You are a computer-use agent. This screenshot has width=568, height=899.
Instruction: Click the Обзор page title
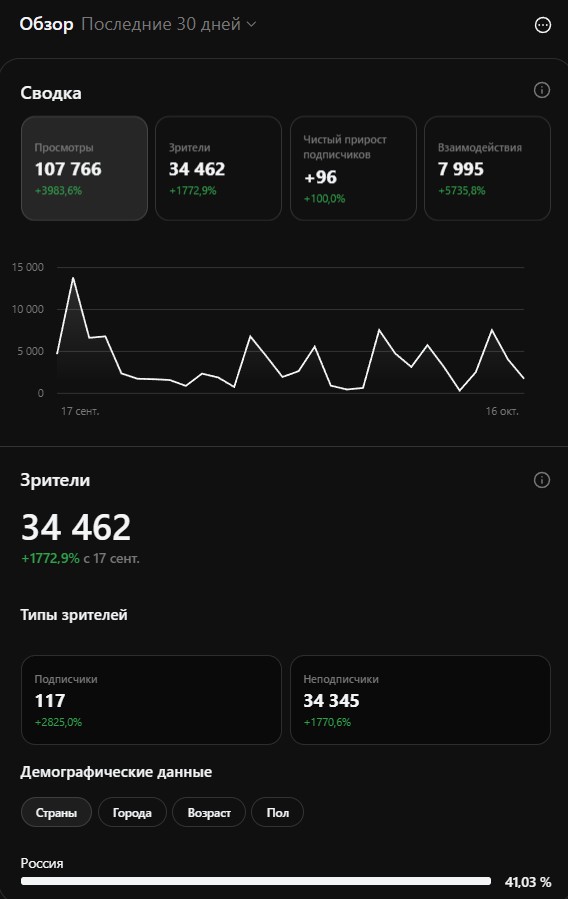[46, 24]
